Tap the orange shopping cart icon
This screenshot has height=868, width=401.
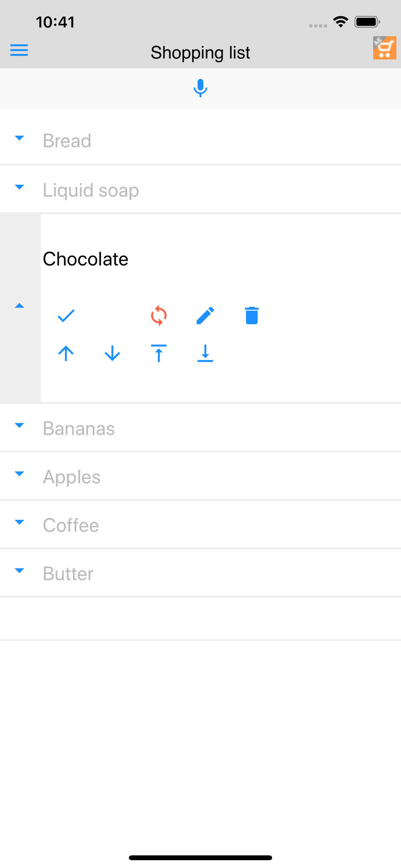tap(385, 48)
